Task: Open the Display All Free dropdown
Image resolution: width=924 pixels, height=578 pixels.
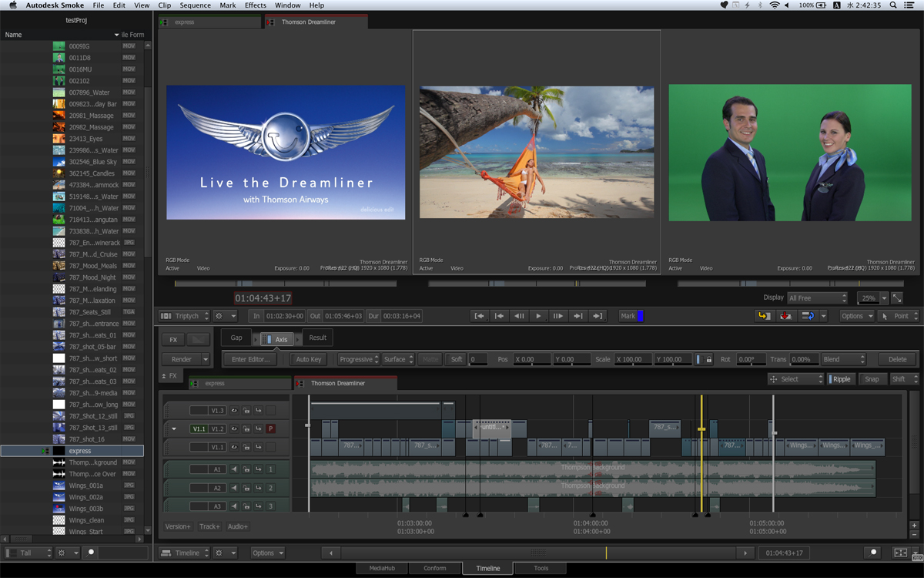Action: pos(816,297)
